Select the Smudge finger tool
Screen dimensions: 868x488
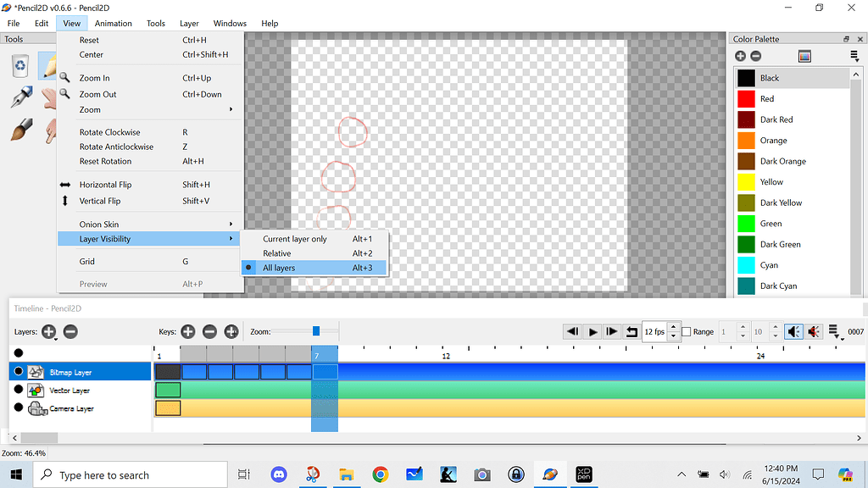(50, 131)
